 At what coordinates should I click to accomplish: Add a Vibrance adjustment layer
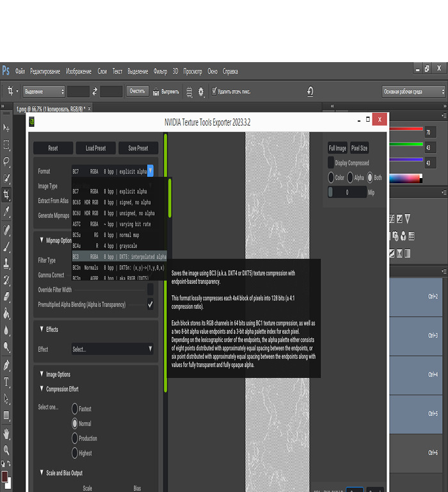point(407,218)
